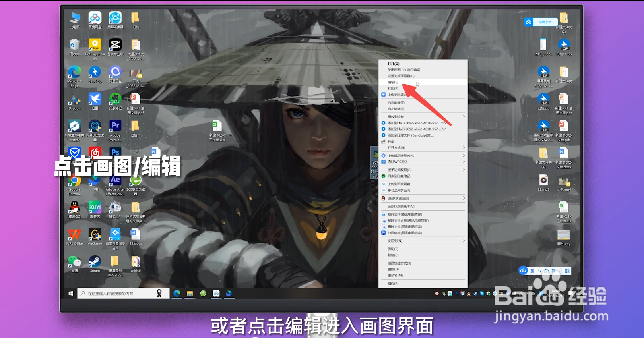Image resolution: width=644 pixels, height=338 pixels.
Task: Select the 回收站 Recycle Bin icon
Action: [74, 47]
